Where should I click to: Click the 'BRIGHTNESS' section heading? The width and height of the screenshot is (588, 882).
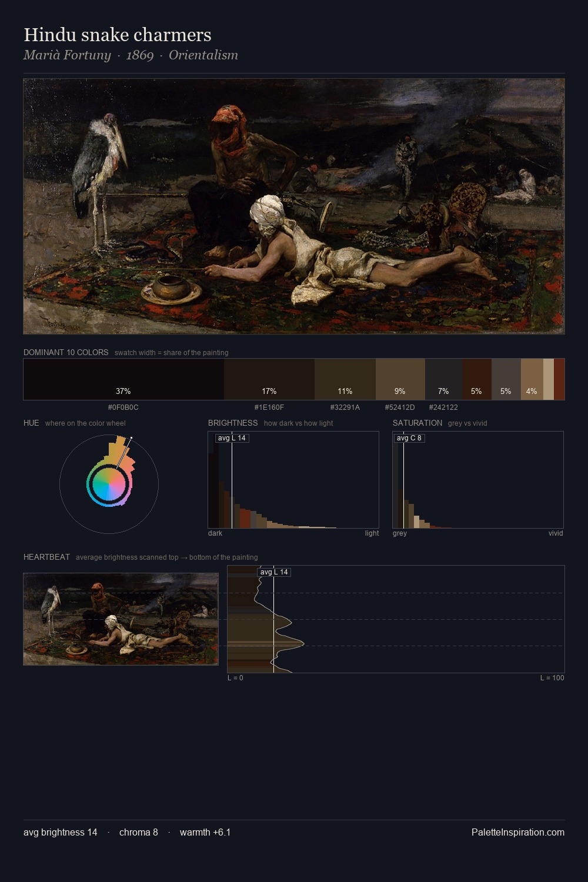[233, 423]
